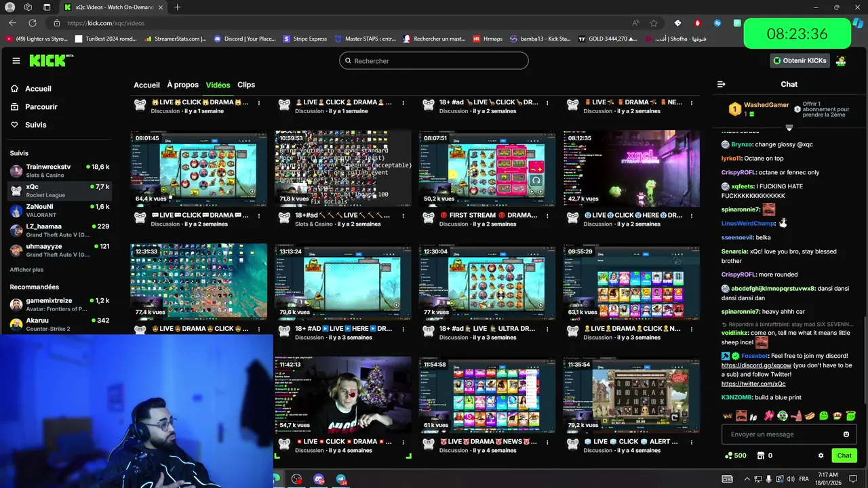The image size is (868, 488).
Task: Click the Fossabot username in chat
Action: click(x=755, y=356)
